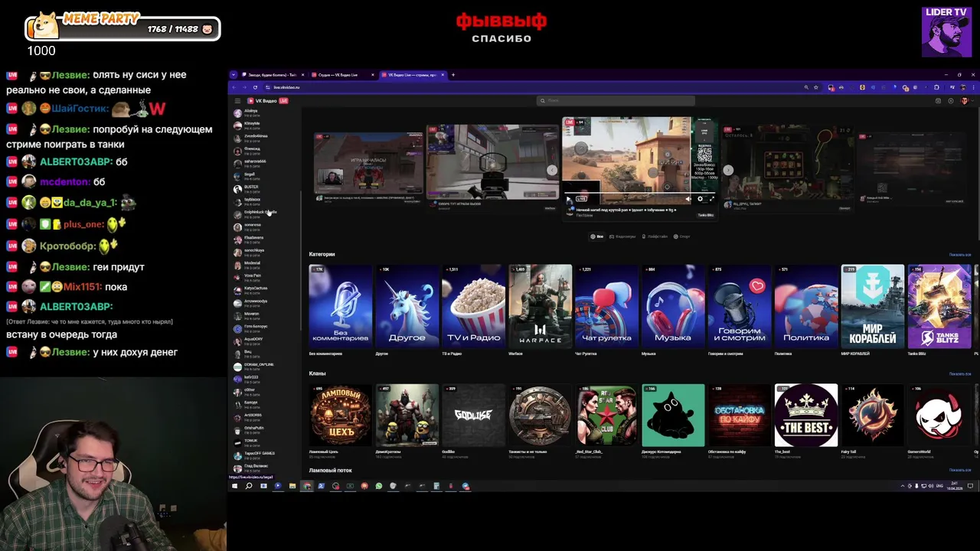This screenshot has height=551, width=980.
Task: Close the Студия — VK Видео Live tab
Action: (x=373, y=75)
